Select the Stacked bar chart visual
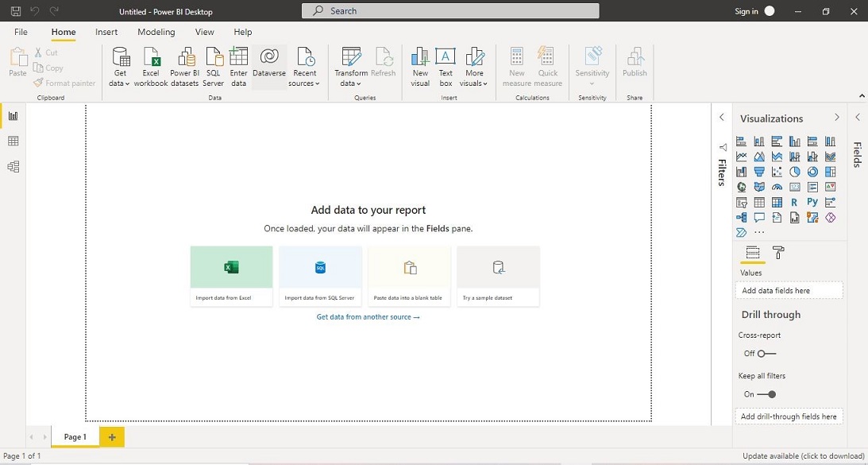Image resolution: width=868 pixels, height=465 pixels. pyautogui.click(x=741, y=141)
